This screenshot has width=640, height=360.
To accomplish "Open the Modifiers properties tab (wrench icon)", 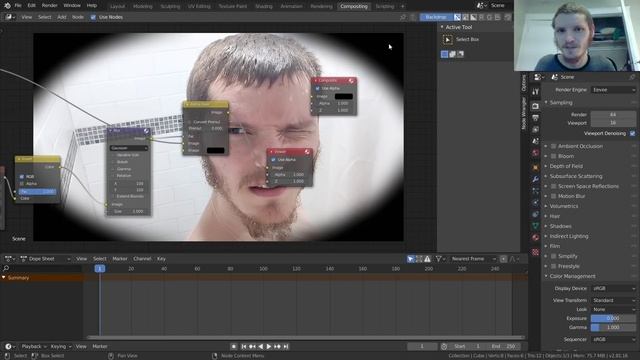I will click(536, 179).
